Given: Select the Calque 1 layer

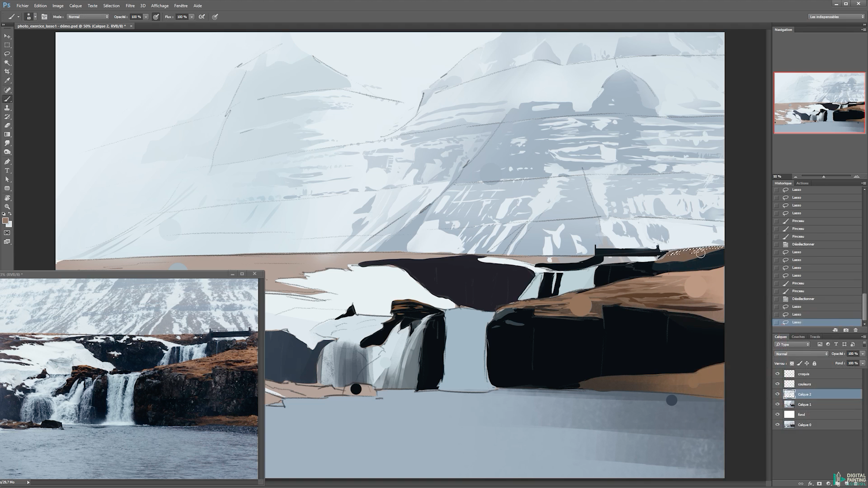Looking at the screenshot, I should pos(804,404).
